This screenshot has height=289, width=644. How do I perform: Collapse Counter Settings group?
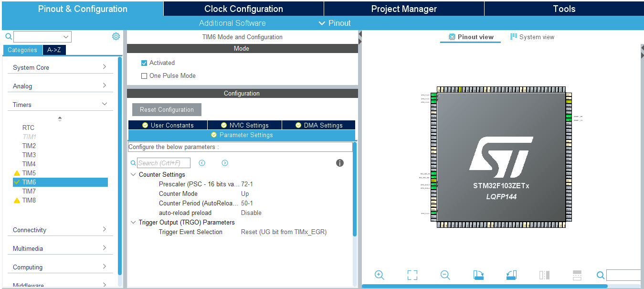tap(133, 175)
